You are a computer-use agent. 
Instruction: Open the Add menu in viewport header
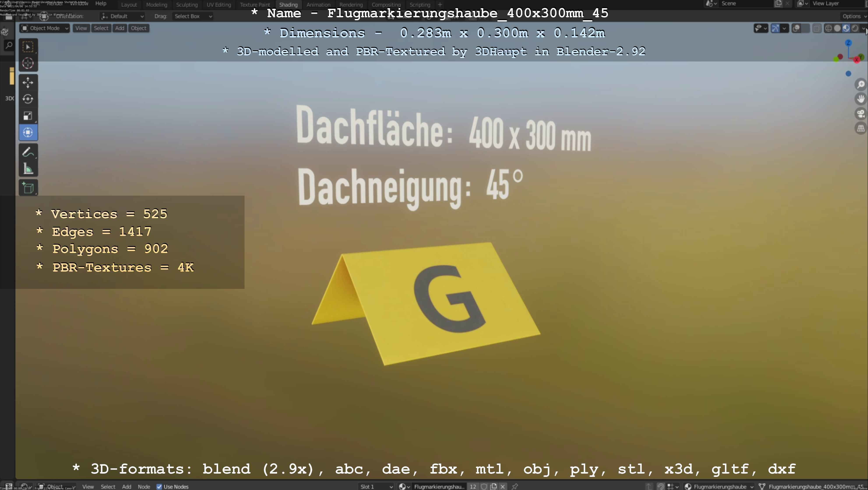(120, 28)
